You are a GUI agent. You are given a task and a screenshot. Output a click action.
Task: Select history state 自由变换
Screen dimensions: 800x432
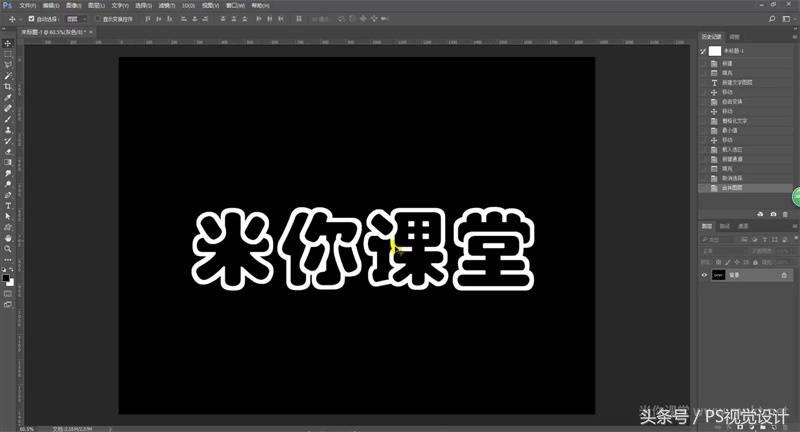[x=745, y=101]
